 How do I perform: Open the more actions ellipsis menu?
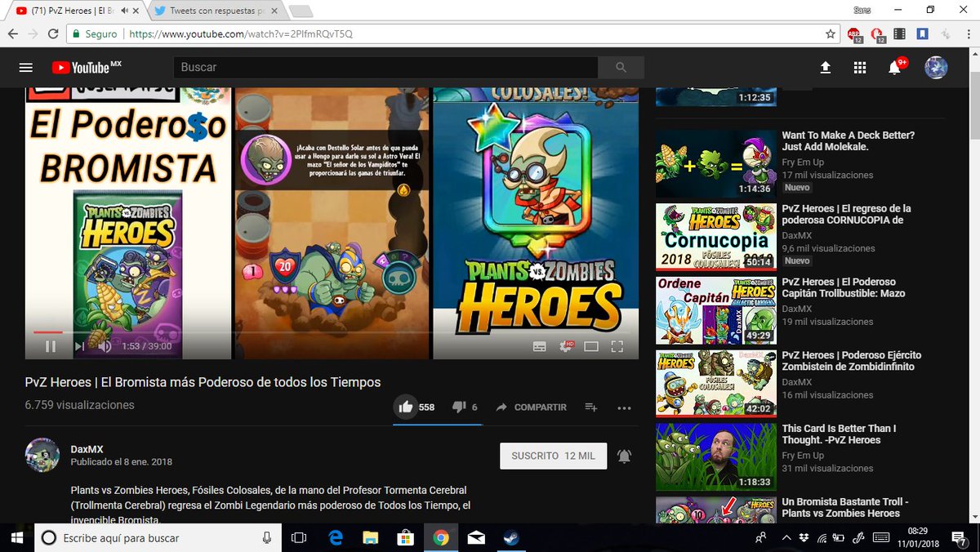tap(624, 407)
